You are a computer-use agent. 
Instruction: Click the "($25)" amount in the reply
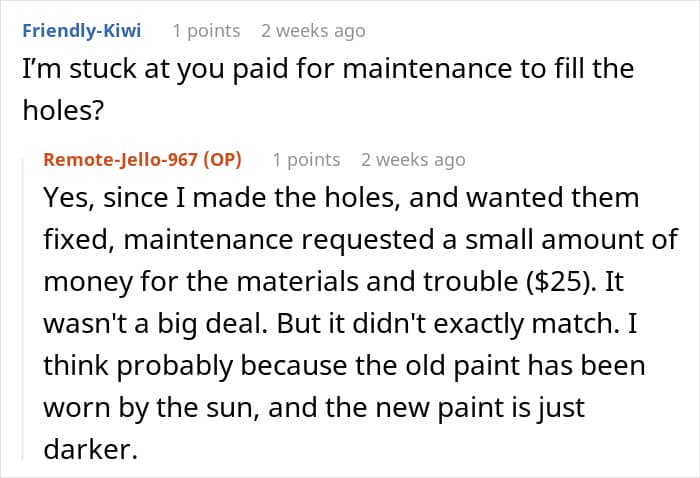[x=561, y=282]
